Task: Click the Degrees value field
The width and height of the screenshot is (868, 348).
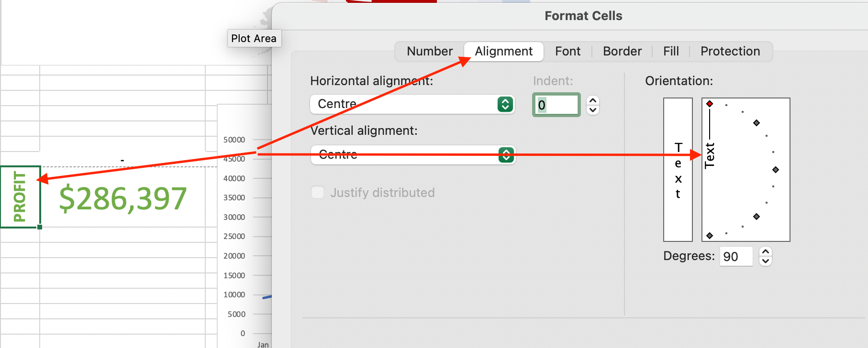Action: pos(735,257)
